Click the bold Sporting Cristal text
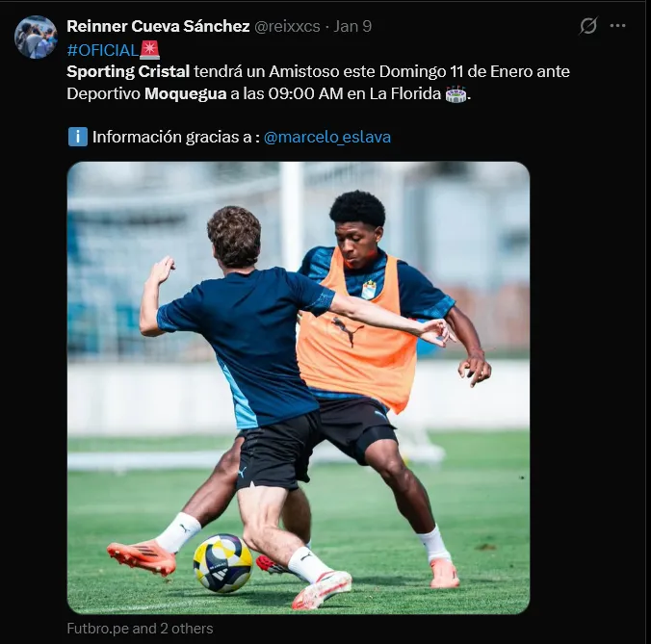 [128, 72]
